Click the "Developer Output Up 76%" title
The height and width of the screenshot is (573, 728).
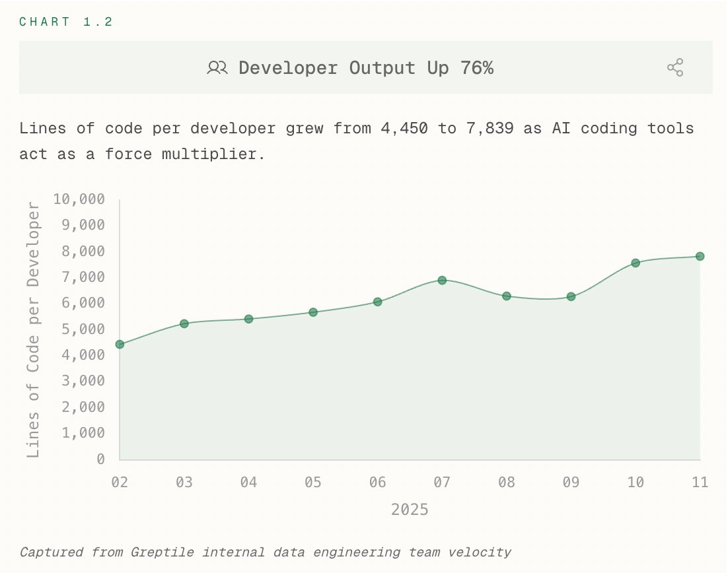(366, 68)
